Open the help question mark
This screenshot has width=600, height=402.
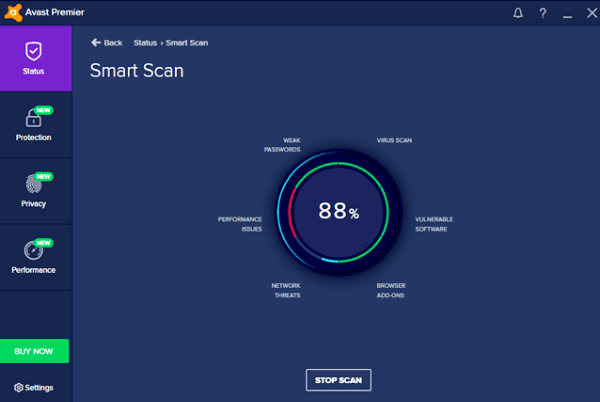pyautogui.click(x=543, y=13)
